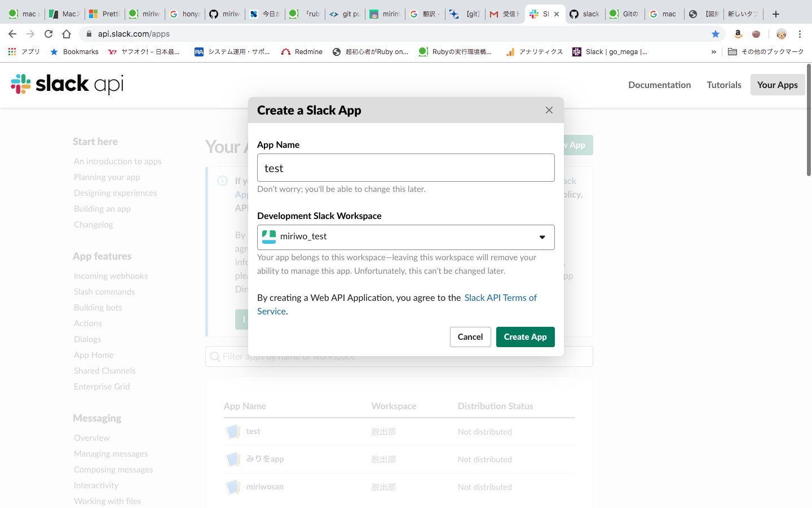Open a new tab with plus icon
The width and height of the screenshot is (812, 508).
776,14
